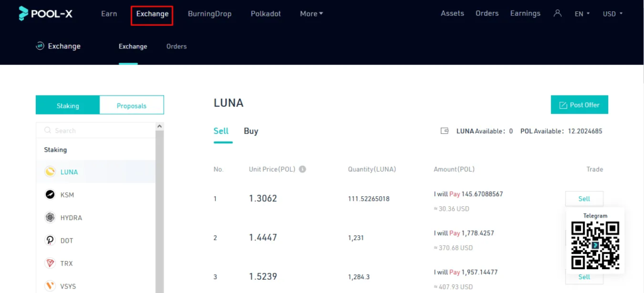This screenshot has height=293, width=644.
Task: Open the USD currency dropdown
Action: tap(613, 14)
